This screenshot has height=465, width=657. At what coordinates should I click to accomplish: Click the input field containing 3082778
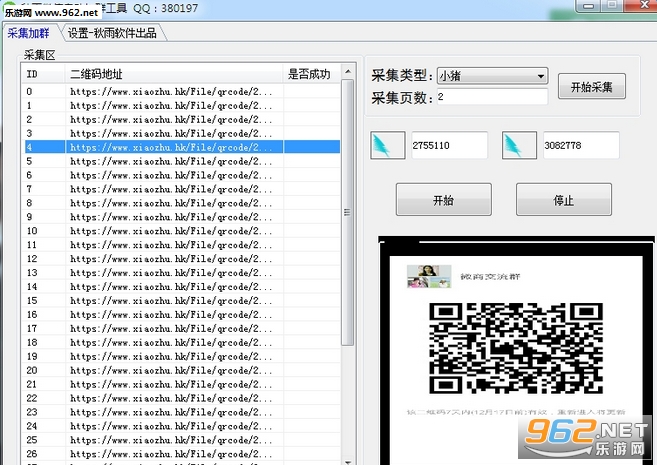pos(581,145)
